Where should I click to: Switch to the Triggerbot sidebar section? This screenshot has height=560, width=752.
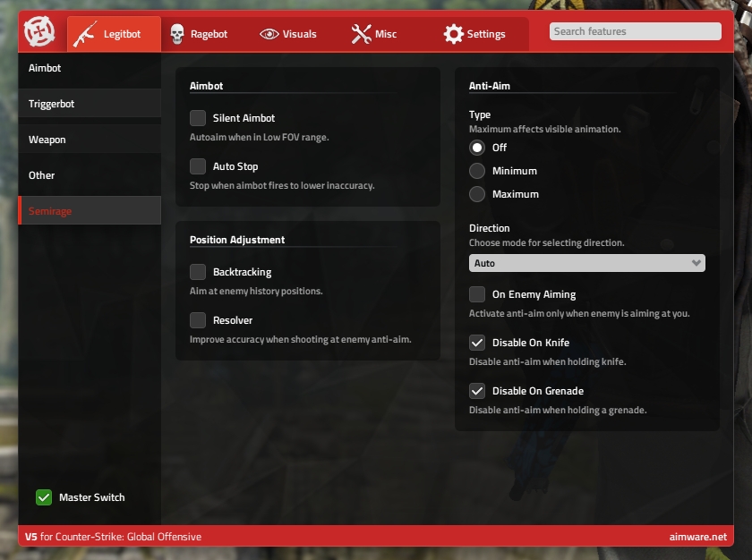(x=90, y=104)
